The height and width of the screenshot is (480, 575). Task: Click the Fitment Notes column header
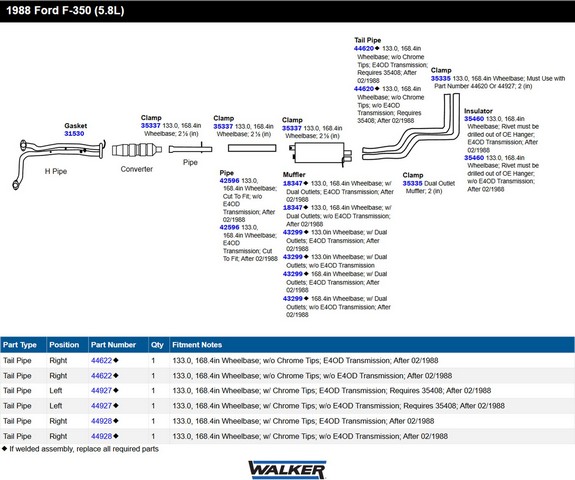[372, 345]
